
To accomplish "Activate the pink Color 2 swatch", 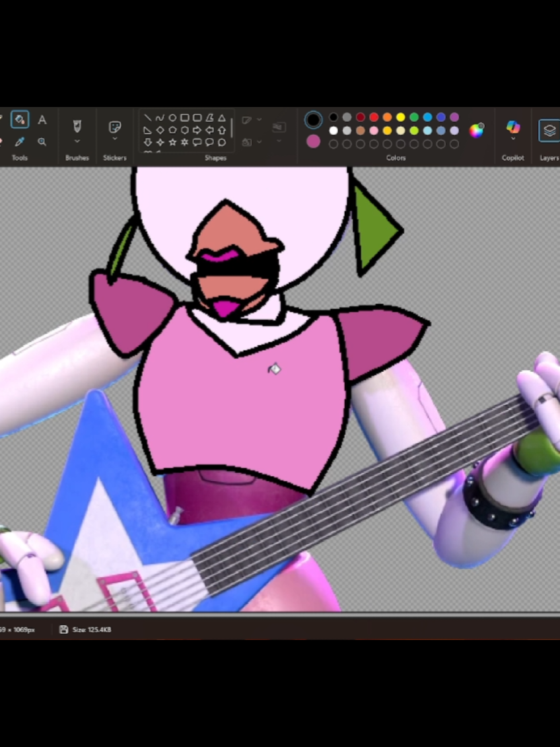I will pos(313,141).
